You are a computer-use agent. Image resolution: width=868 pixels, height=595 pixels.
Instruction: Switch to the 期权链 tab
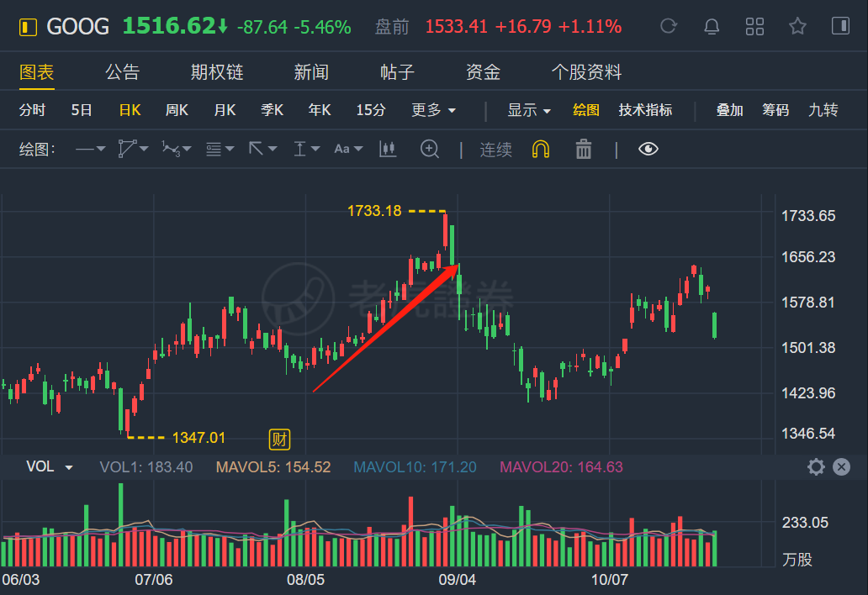(216, 72)
